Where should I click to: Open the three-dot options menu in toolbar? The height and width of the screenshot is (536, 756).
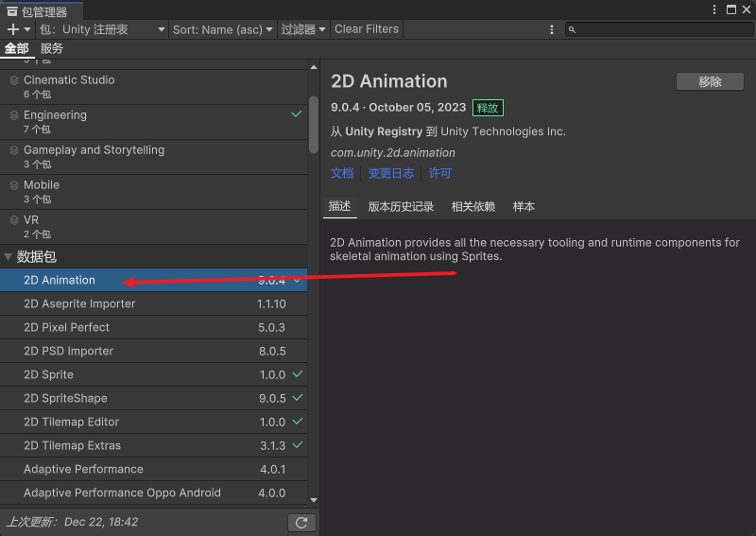[552, 29]
